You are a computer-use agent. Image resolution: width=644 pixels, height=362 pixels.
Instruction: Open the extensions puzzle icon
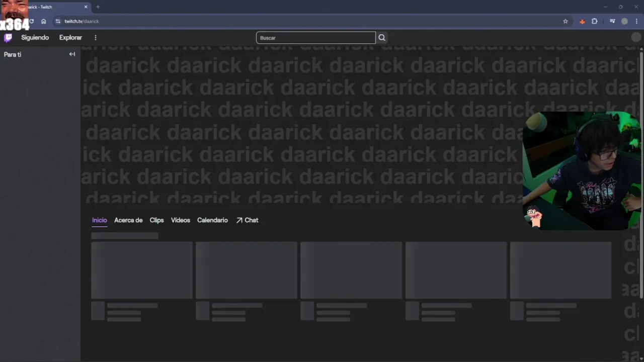tap(595, 21)
